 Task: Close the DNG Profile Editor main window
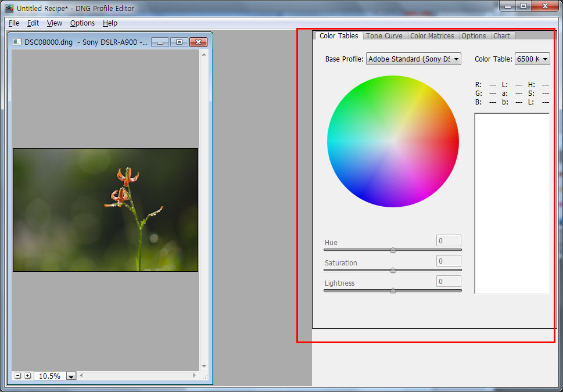[x=545, y=6]
